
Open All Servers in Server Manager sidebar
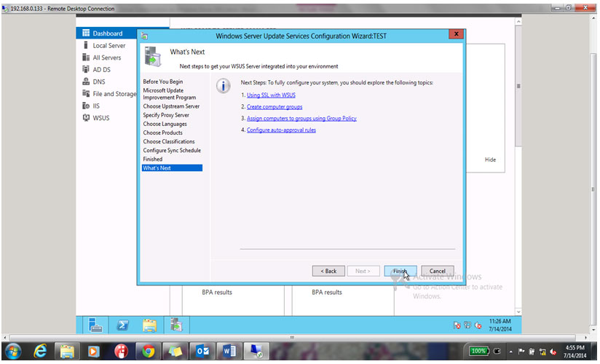[107, 58]
